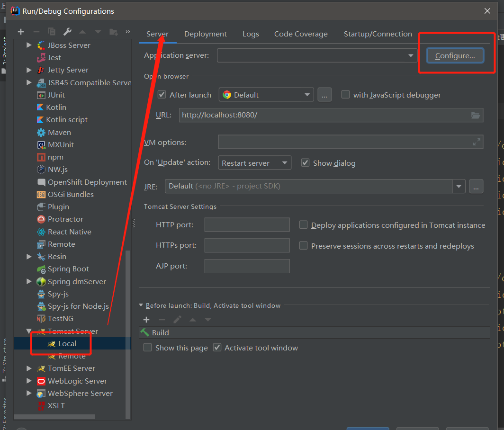Viewport: 504px width, 430px height.
Task: Select NW.js configuration icon
Action: pos(41,170)
